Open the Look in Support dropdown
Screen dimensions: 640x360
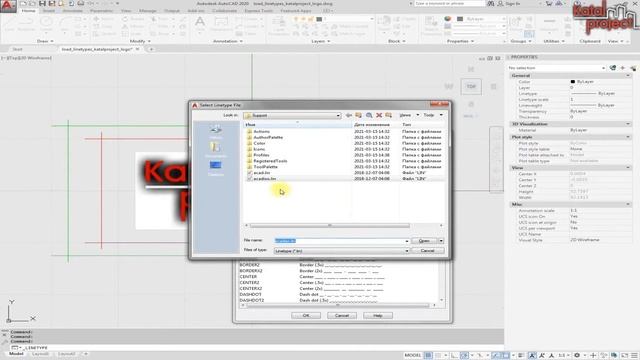click(x=292, y=116)
